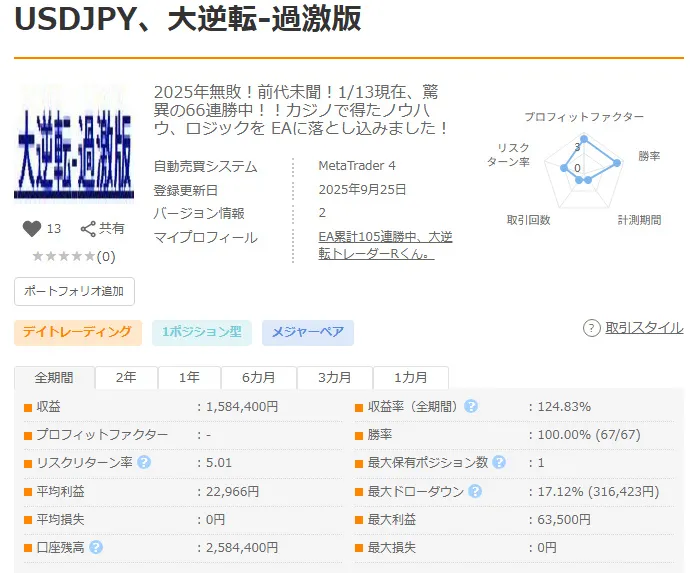Open the 取引スタイル link

(644, 328)
